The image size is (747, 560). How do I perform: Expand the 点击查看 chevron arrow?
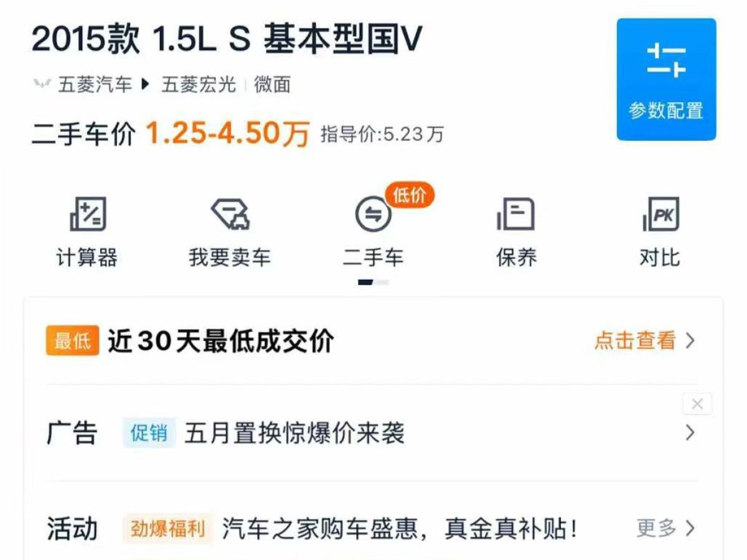[x=690, y=341]
